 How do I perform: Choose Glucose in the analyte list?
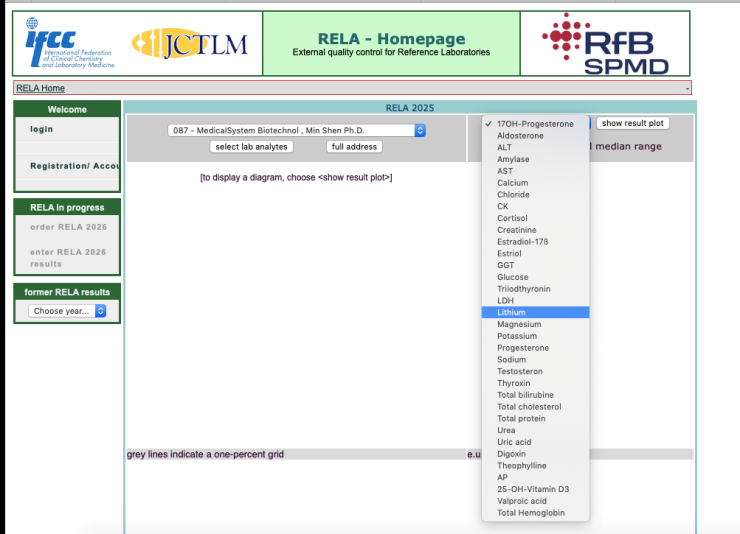[512, 277]
